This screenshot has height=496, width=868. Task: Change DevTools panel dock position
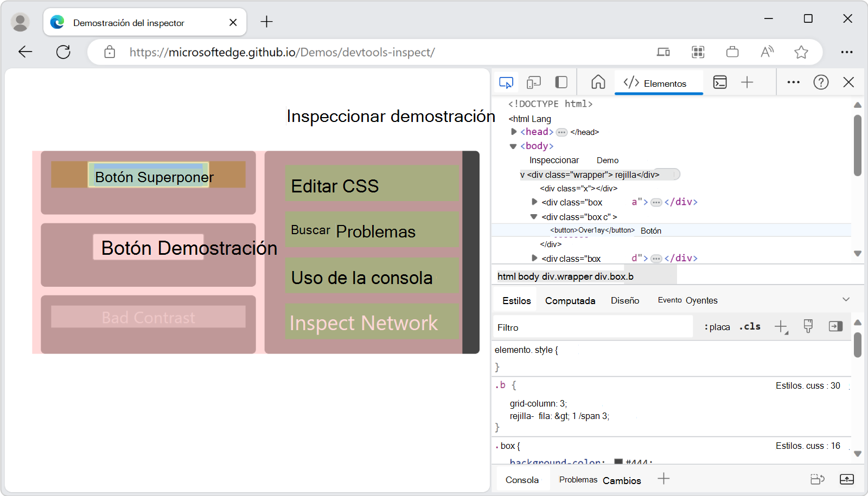point(561,82)
